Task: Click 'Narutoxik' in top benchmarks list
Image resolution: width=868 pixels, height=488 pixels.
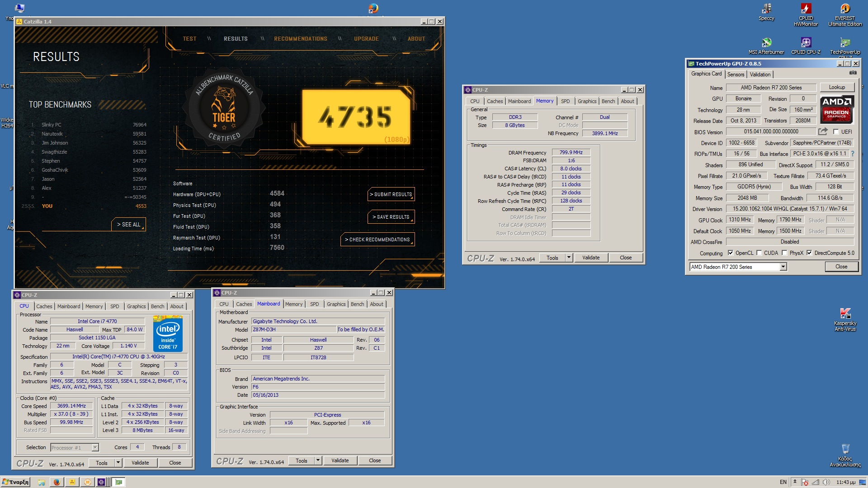Action: coord(52,134)
